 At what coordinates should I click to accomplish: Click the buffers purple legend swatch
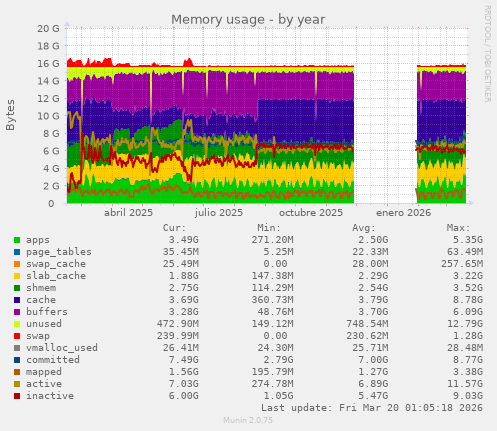click(17, 312)
